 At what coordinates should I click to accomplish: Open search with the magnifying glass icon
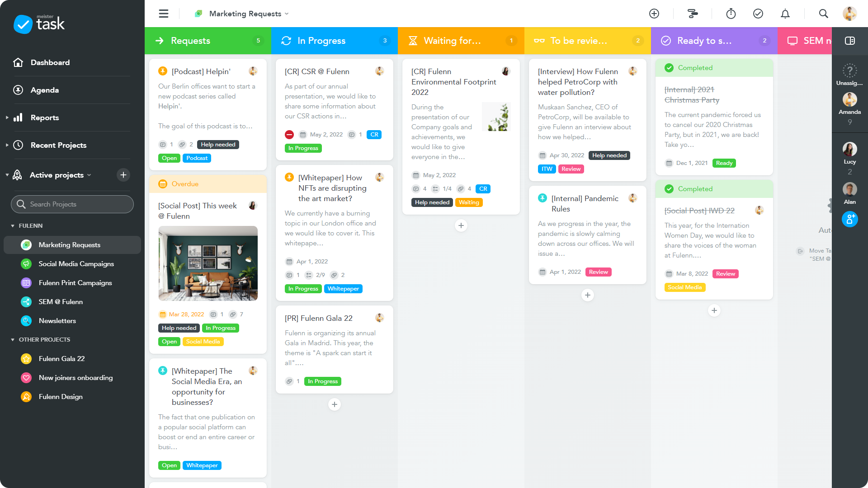[x=824, y=14]
